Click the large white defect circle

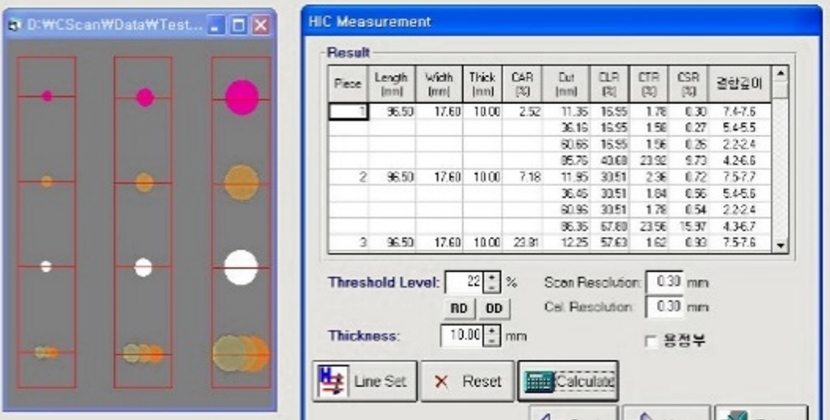241,267
